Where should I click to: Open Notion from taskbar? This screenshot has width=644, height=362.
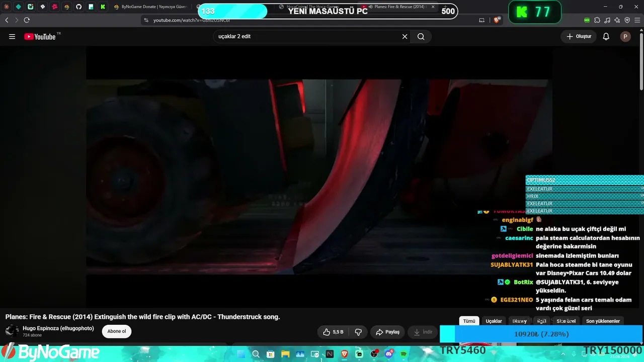[330, 354]
